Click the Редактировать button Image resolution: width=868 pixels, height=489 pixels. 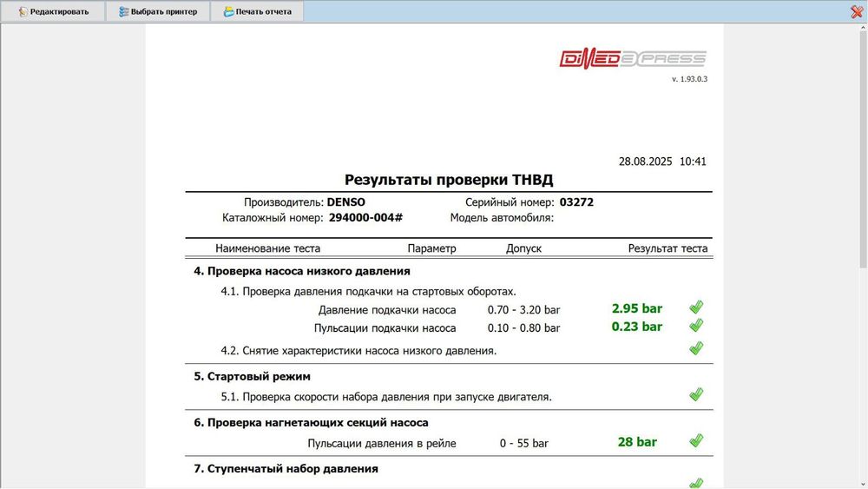coord(53,11)
